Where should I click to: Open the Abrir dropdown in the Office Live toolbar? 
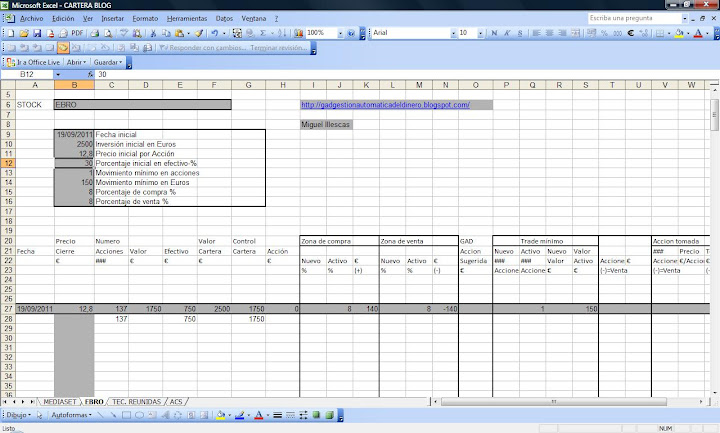coord(76,62)
